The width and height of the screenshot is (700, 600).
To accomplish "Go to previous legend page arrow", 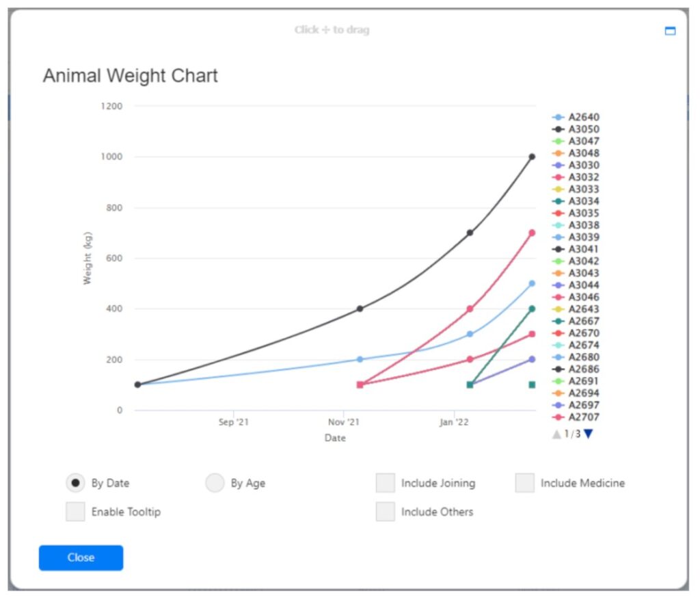I will pyautogui.click(x=556, y=434).
